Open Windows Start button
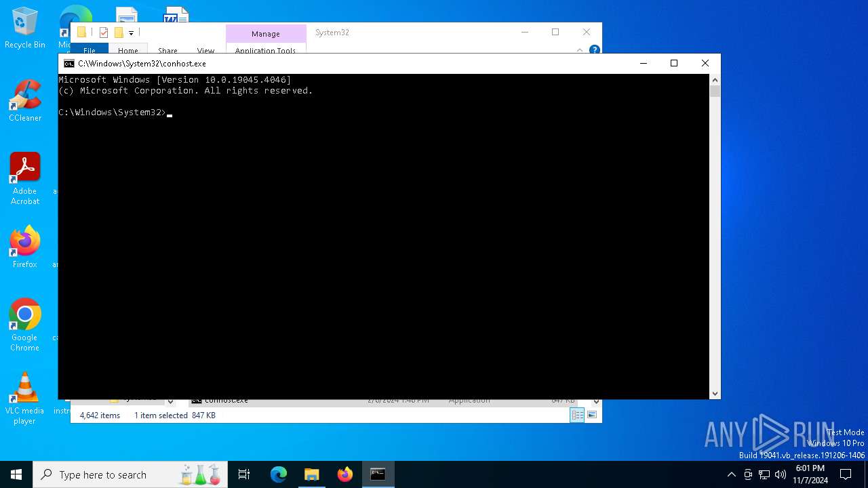The width and height of the screenshot is (868, 488). [x=16, y=474]
